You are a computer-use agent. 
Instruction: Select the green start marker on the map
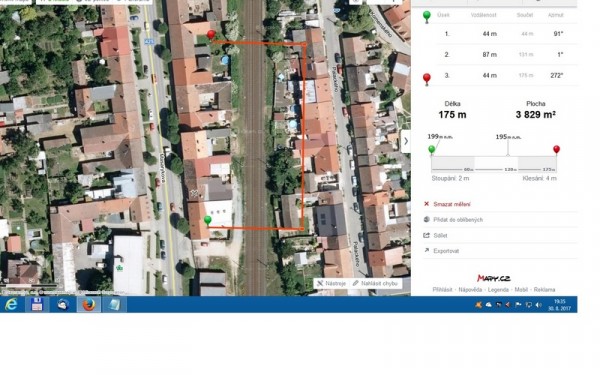207,220
